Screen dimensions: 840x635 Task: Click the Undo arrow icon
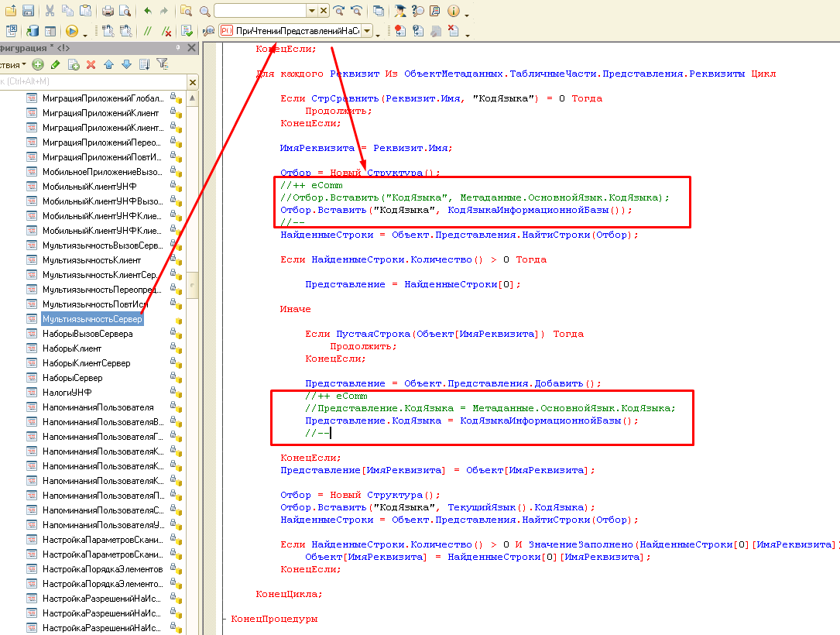(x=147, y=11)
